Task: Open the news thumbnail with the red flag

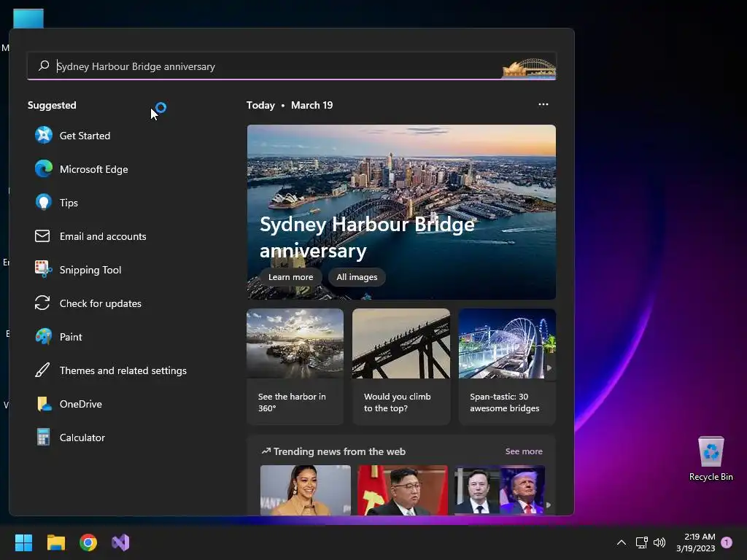Action: (403, 490)
